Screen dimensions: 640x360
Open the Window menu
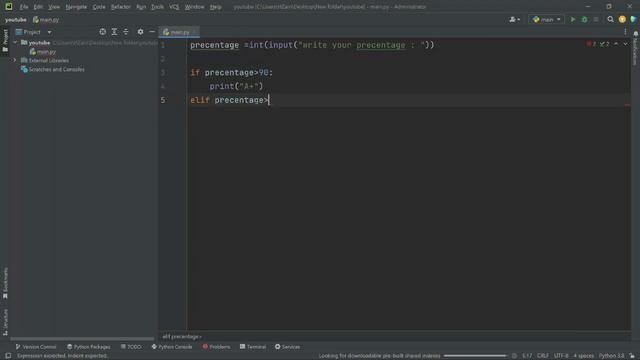tap(195, 7)
